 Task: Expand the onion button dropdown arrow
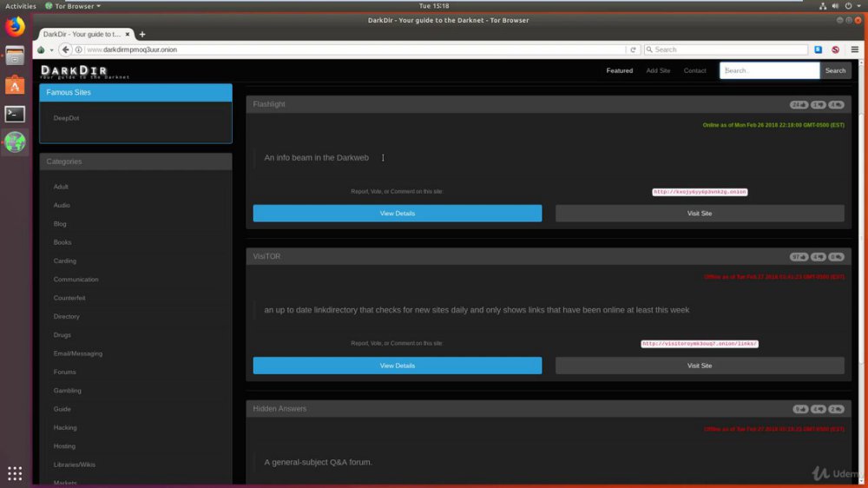click(x=51, y=49)
